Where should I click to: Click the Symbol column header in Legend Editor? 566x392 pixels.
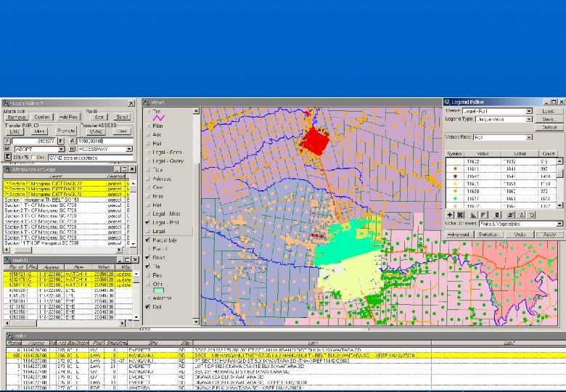[x=454, y=154]
